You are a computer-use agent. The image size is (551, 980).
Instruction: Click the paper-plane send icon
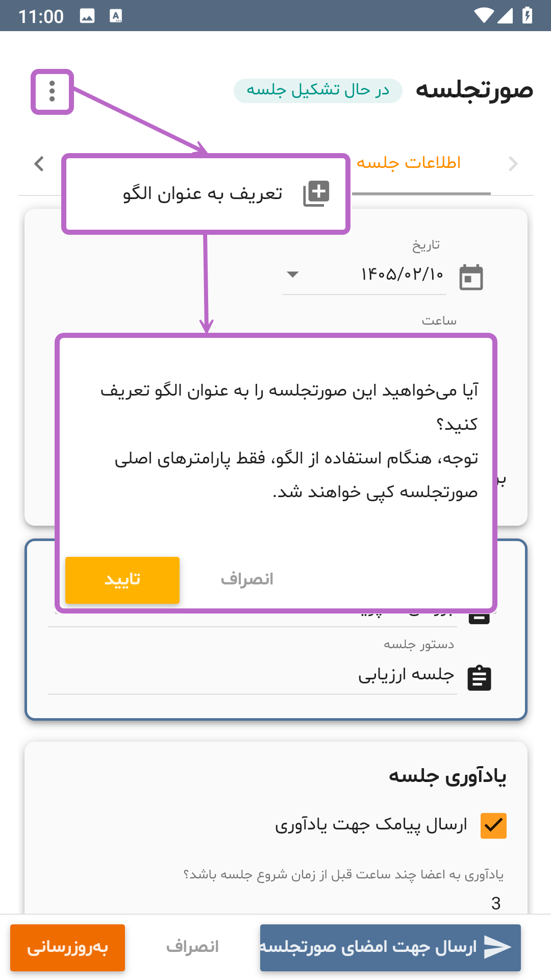point(497,947)
